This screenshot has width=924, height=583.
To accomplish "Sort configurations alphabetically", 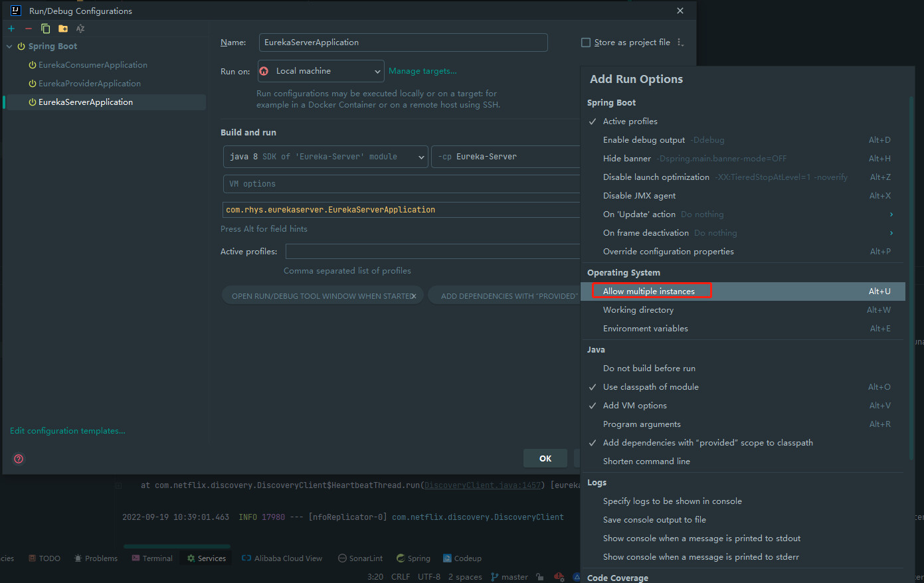I will pyautogui.click(x=80, y=29).
